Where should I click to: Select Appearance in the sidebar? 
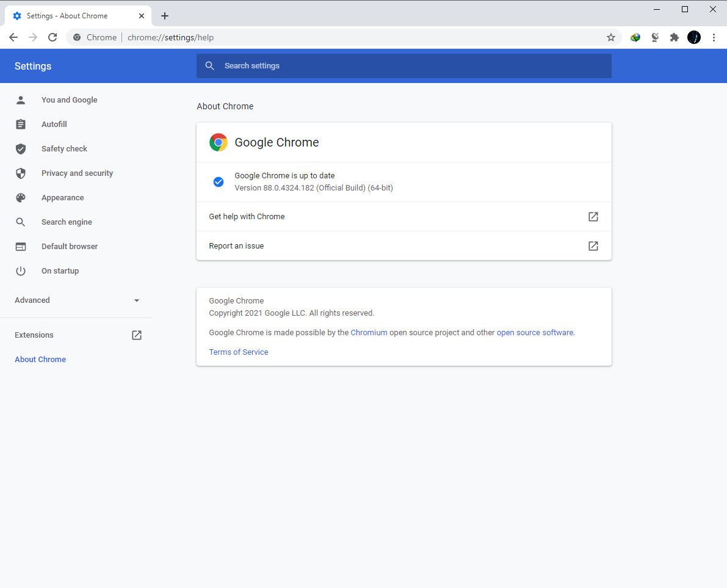[63, 198]
